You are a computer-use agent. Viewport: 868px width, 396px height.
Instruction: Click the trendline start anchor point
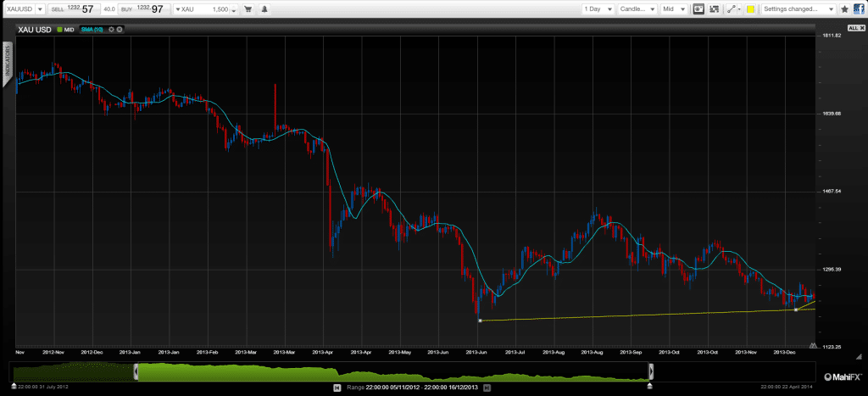pyautogui.click(x=480, y=321)
